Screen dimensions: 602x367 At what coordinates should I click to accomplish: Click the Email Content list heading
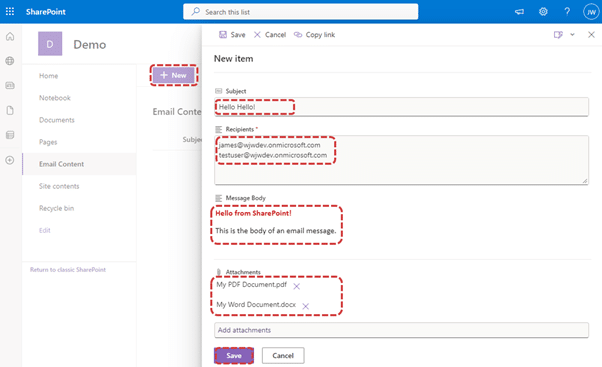coord(177,112)
